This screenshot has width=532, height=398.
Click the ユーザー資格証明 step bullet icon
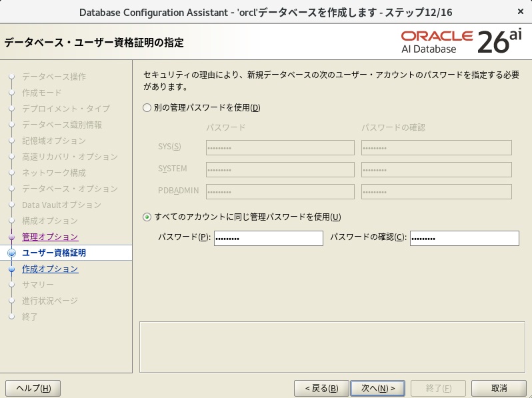click(11, 253)
